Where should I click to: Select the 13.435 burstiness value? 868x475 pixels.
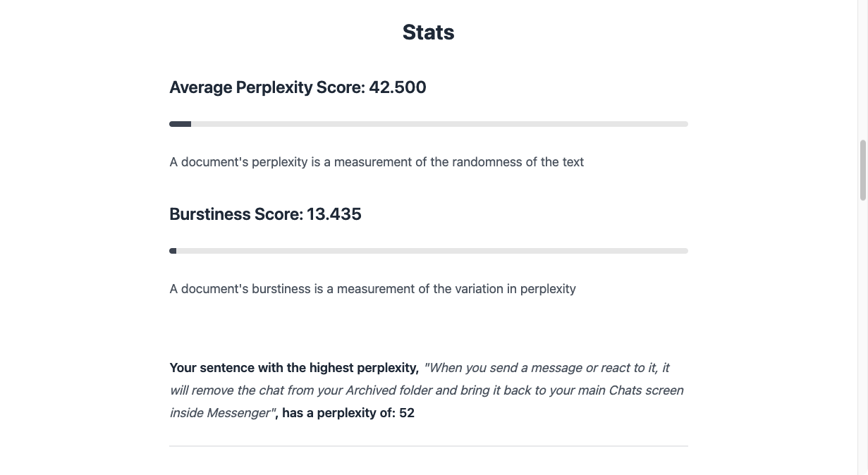pyautogui.click(x=334, y=214)
